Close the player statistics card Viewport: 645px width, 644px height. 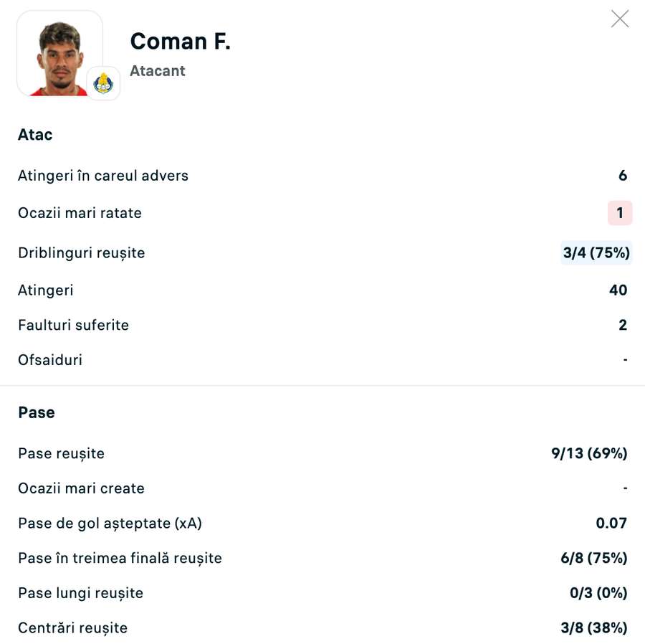tap(619, 19)
